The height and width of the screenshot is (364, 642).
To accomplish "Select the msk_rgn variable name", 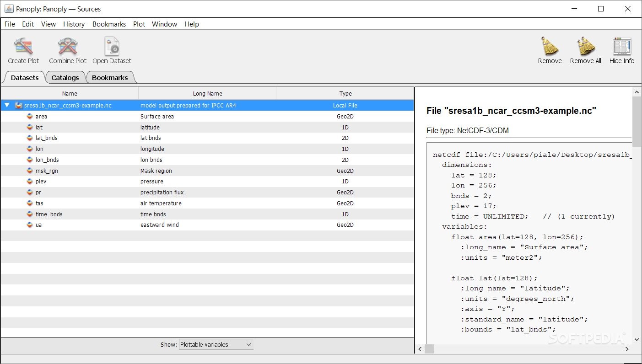I will click(x=47, y=171).
